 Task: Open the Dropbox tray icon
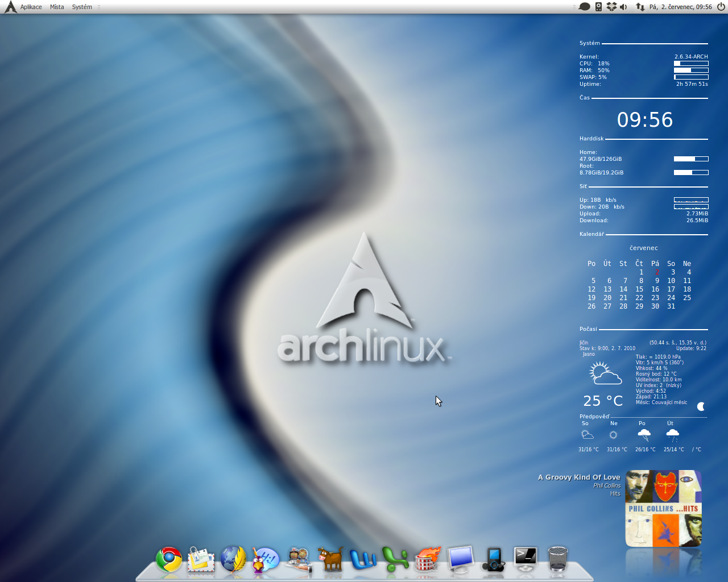coord(611,7)
